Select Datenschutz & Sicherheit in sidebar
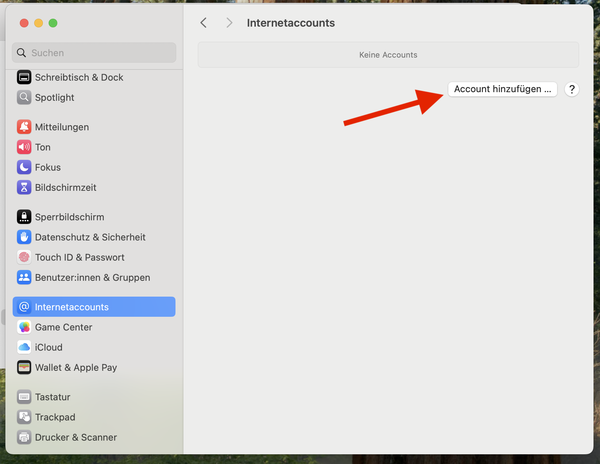The width and height of the screenshot is (600, 464). click(90, 237)
